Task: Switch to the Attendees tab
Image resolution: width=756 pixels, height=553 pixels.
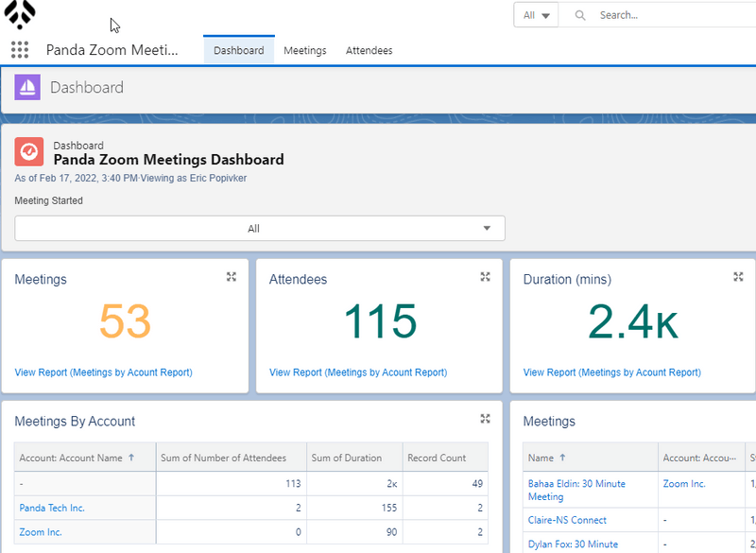Action: click(x=369, y=50)
